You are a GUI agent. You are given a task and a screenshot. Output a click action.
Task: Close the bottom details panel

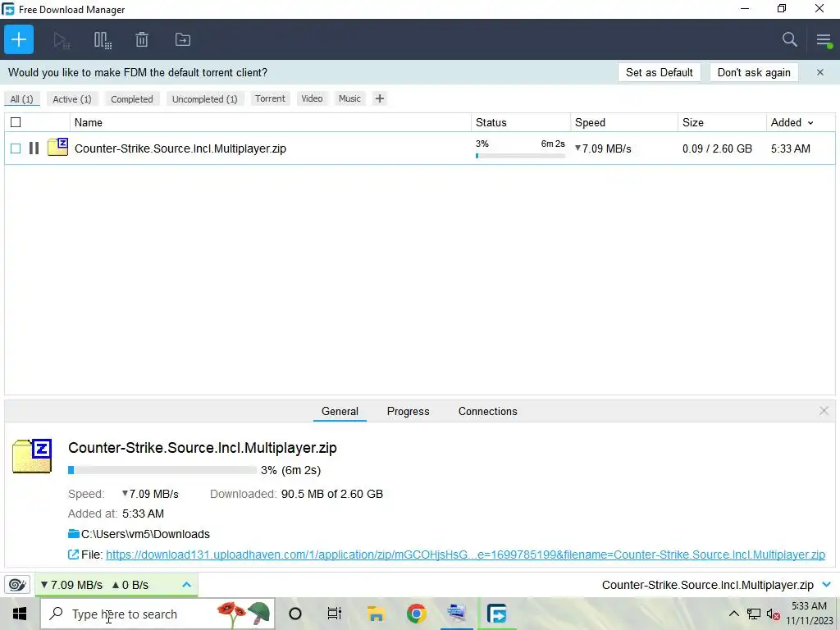click(x=824, y=411)
